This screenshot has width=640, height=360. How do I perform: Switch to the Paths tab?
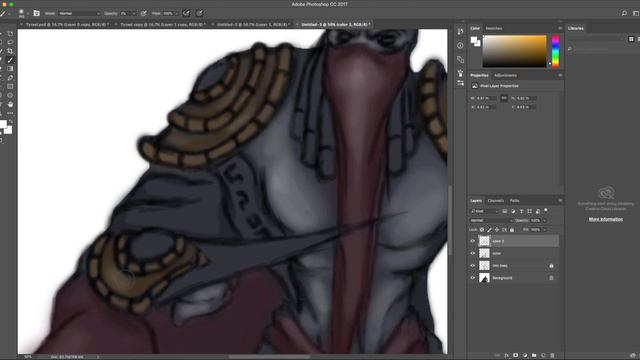click(x=514, y=201)
